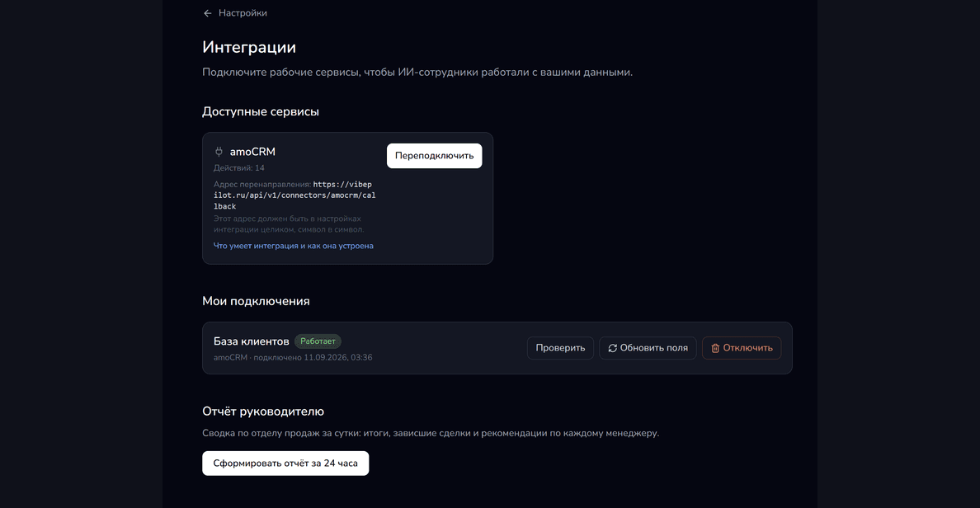Click the Работает status badge
The height and width of the screenshot is (508, 980).
tap(318, 341)
